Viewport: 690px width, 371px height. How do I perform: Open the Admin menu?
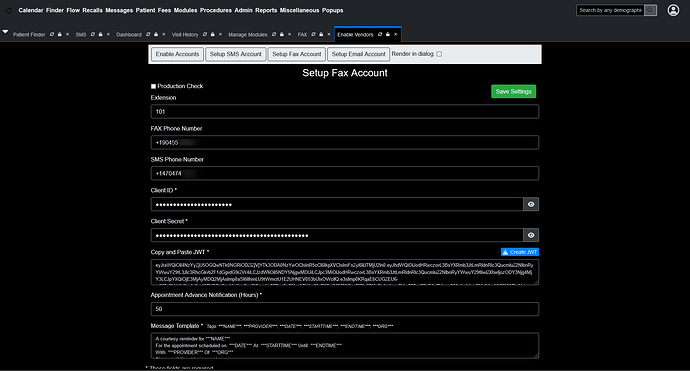(243, 10)
